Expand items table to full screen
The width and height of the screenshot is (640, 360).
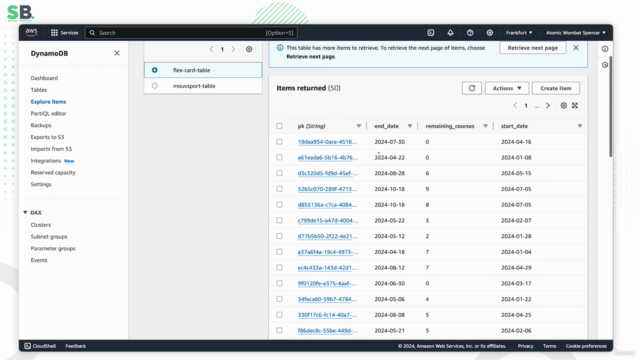[x=575, y=106]
